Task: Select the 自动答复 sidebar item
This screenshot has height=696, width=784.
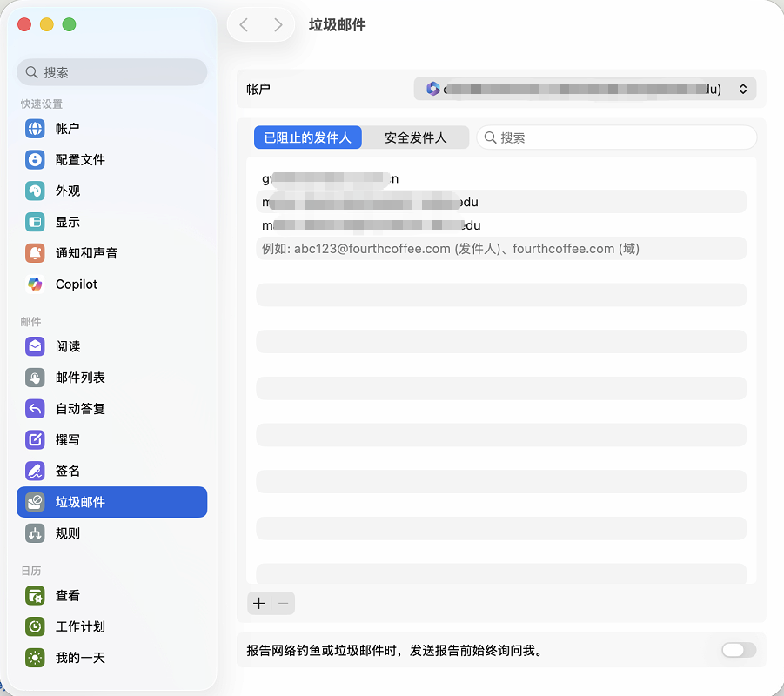Action: coord(80,409)
